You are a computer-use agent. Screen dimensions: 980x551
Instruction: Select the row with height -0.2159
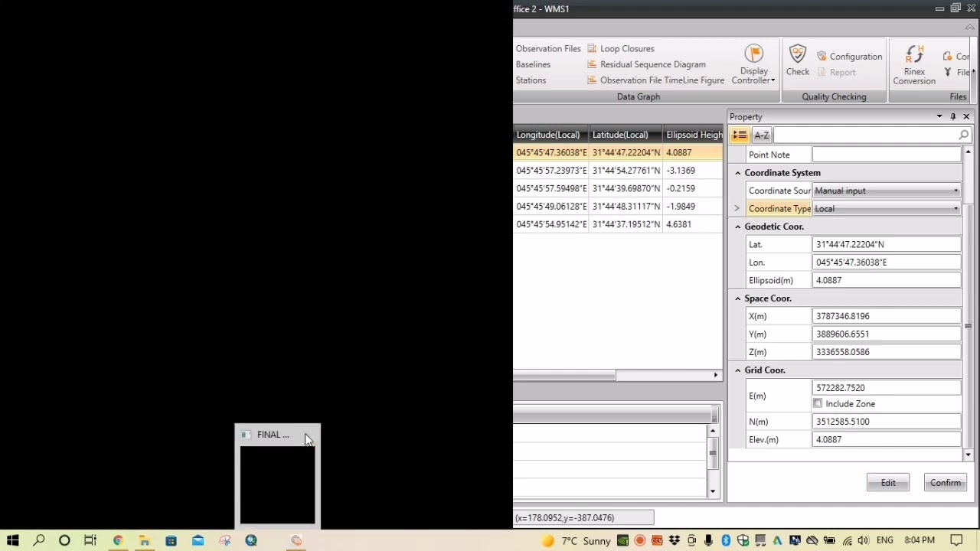(x=618, y=188)
